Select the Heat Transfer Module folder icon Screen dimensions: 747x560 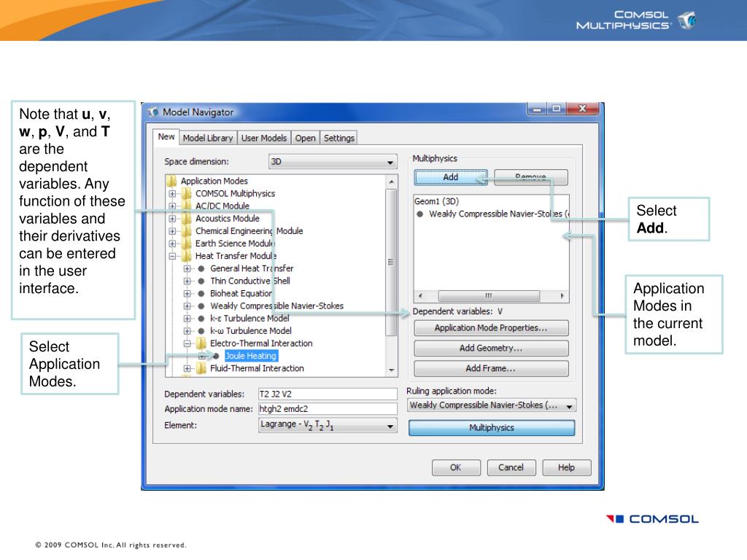pos(186,256)
